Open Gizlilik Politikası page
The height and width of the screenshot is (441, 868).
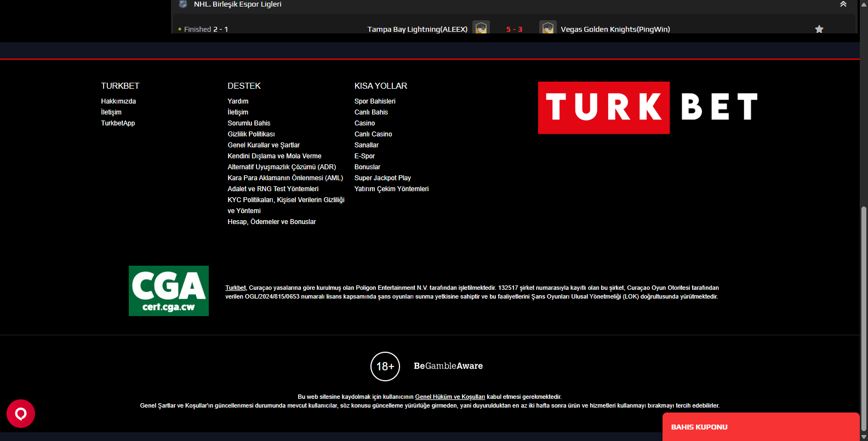coord(251,134)
